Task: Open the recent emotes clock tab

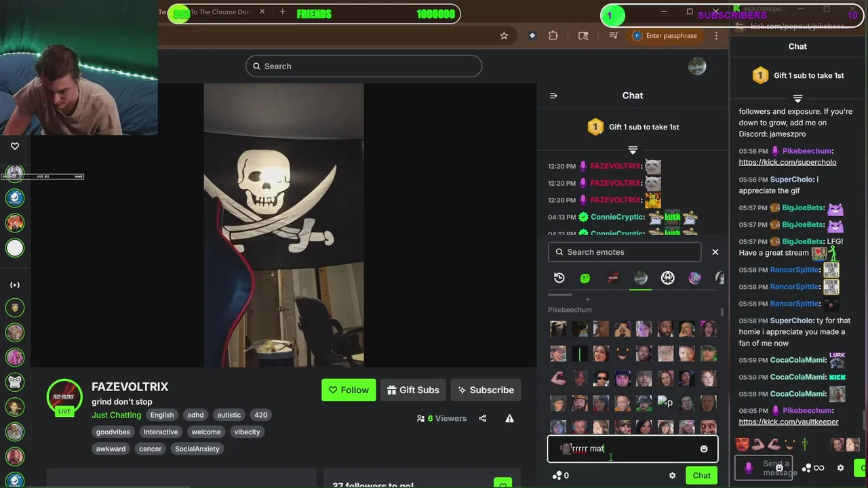Action: pos(559,278)
